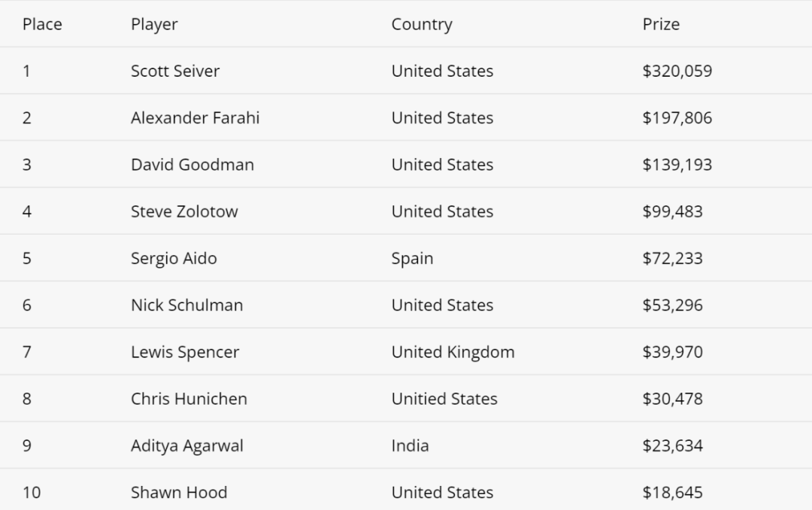Click the India country cell

tap(411, 446)
